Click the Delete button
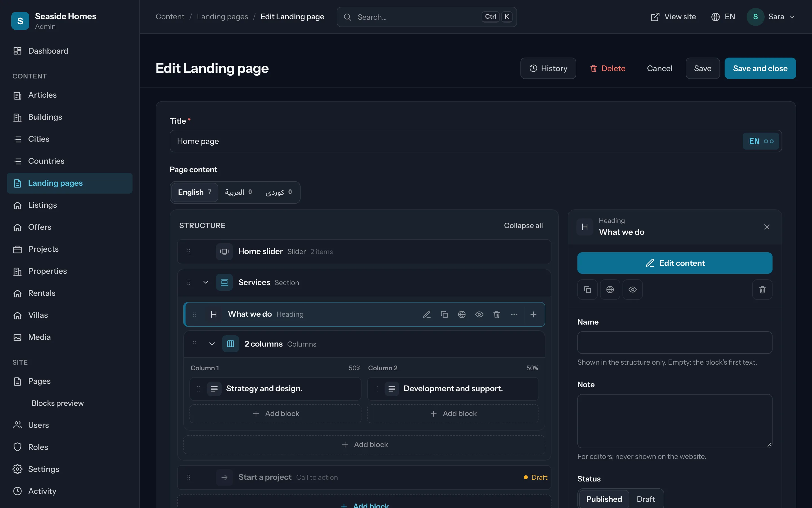 608,68
